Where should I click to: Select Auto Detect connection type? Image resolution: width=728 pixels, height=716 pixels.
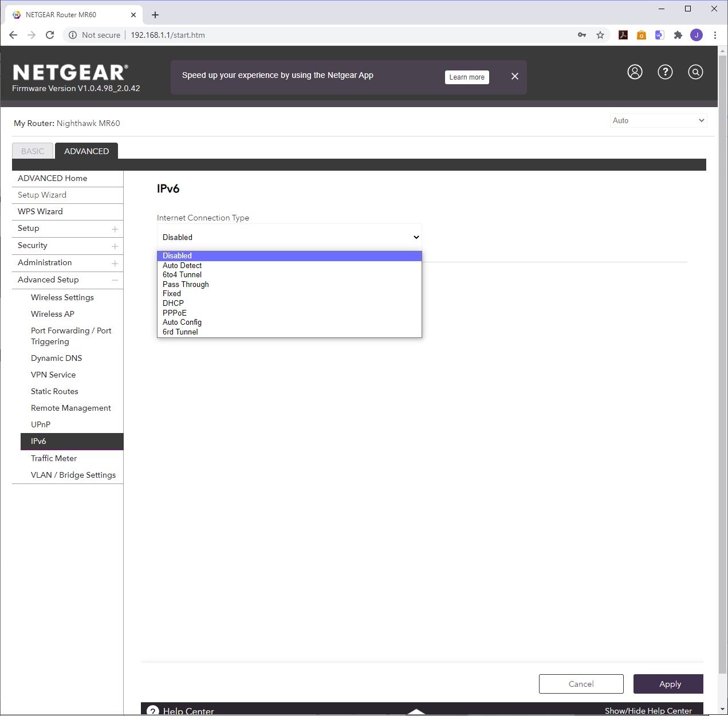(x=289, y=265)
